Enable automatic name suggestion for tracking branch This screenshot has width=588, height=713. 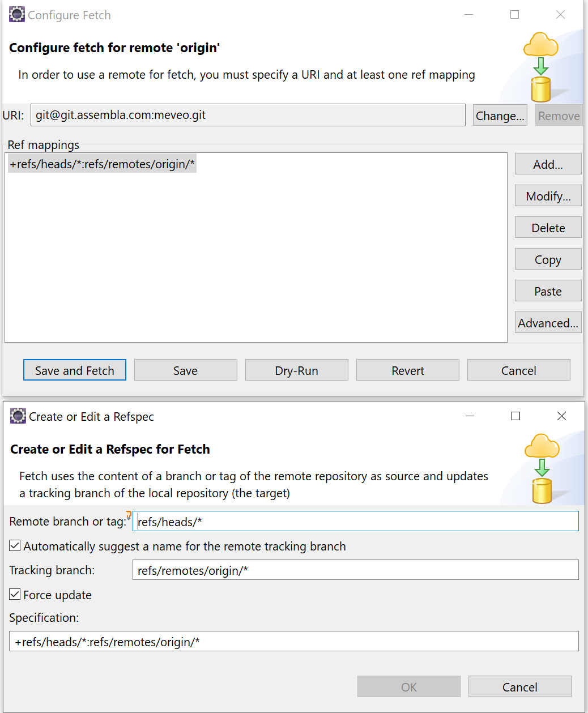coord(14,545)
